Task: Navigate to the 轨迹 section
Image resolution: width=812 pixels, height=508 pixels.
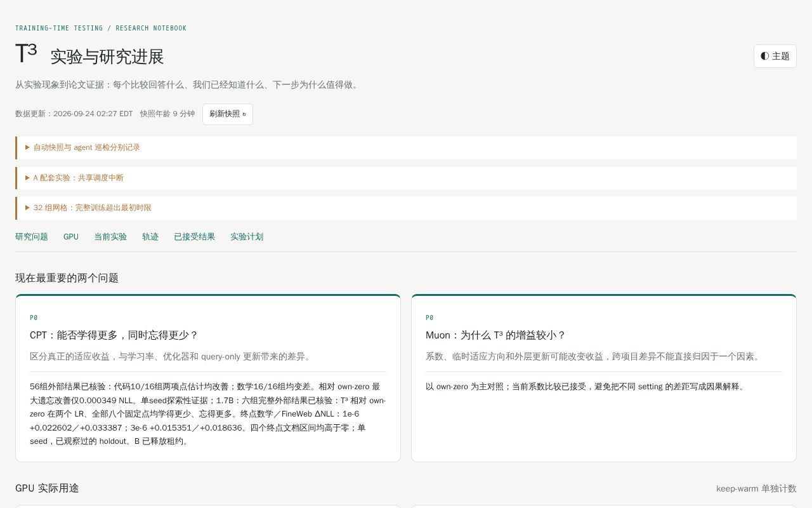Action: pyautogui.click(x=150, y=237)
